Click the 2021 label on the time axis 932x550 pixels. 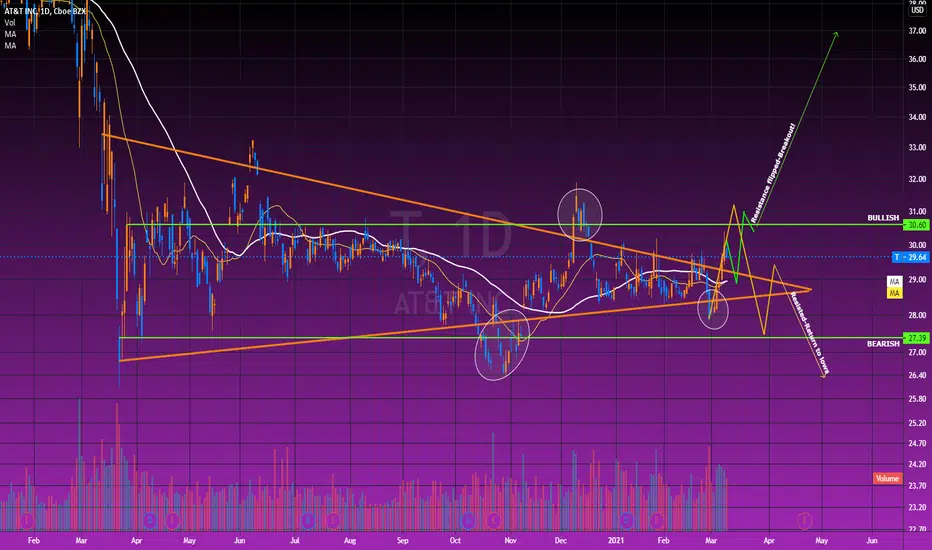pos(616,540)
